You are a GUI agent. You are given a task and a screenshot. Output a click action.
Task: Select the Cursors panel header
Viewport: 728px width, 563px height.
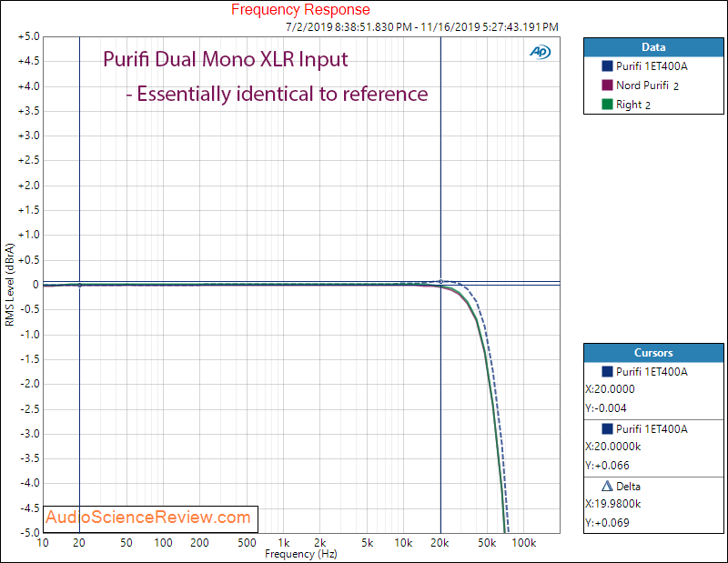coord(653,353)
